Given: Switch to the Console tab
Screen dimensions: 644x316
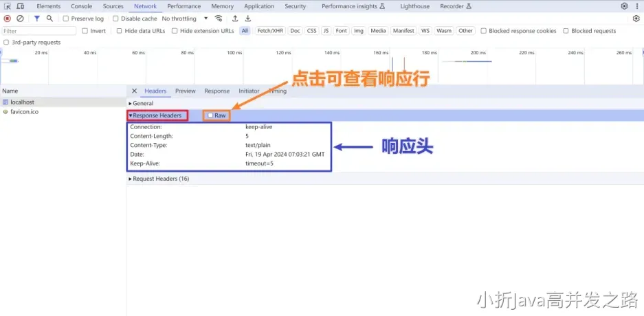Looking at the screenshot, I should pyautogui.click(x=81, y=6).
